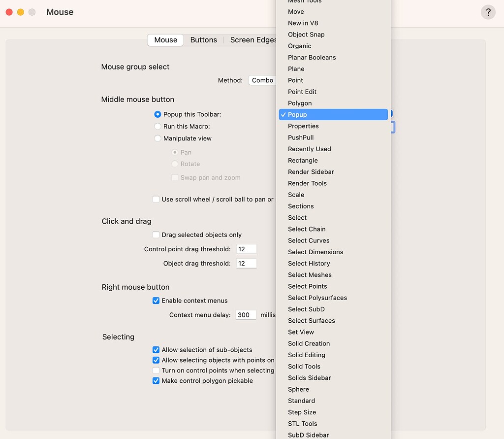Uncheck Allow selection of sub-objects
This screenshot has height=439, width=504.
(156, 350)
